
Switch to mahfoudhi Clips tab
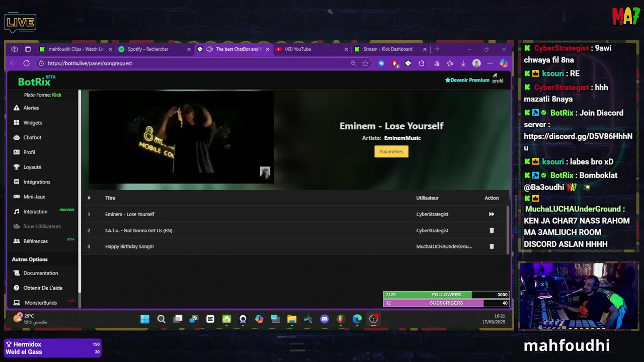pyautogui.click(x=75, y=49)
